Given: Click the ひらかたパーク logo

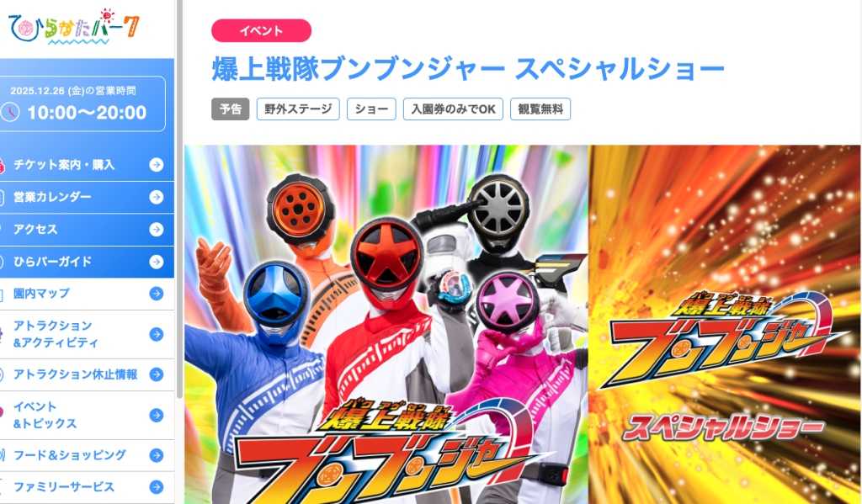Looking at the screenshot, I should [74, 26].
